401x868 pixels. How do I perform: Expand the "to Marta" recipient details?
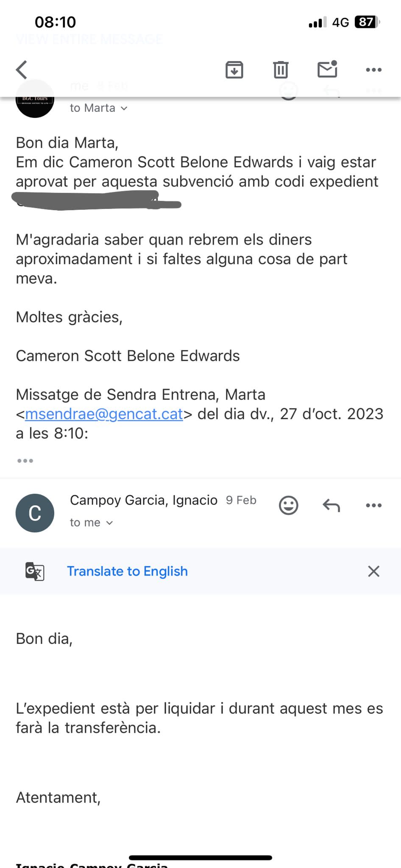tap(99, 108)
